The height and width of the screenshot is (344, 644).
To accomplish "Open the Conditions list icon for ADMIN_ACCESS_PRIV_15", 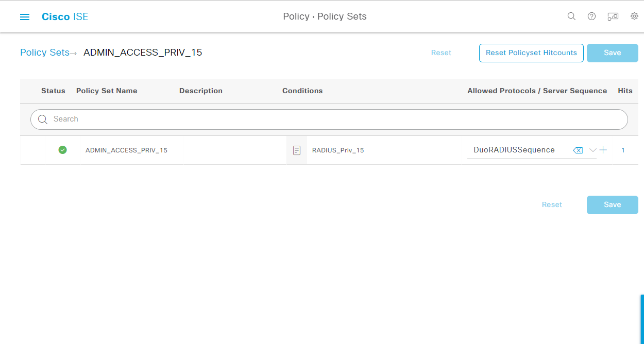I will coord(297,150).
